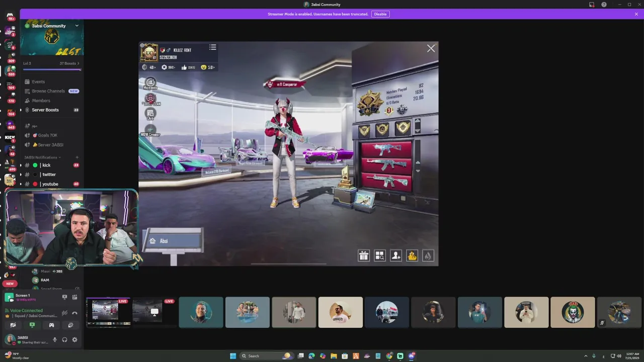Show hidden system tray icons
Image resolution: width=644 pixels, height=362 pixels.
point(585,356)
